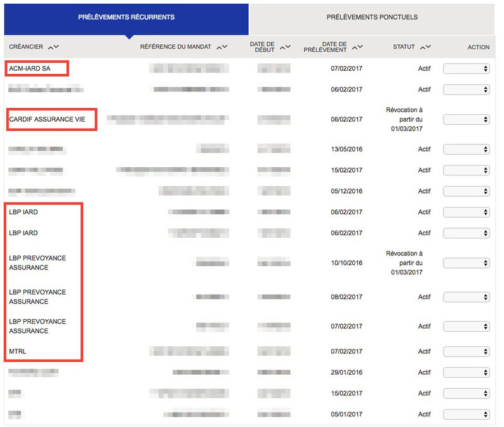
Task: Click Actif status in 13/05/2016 row
Action: (424, 149)
